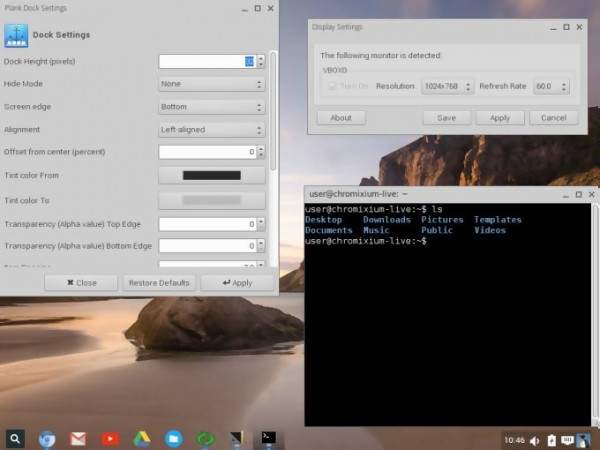Screen dimensions: 600x450
Task: Click the Desktop folder name in terminal
Action: [x=324, y=220]
